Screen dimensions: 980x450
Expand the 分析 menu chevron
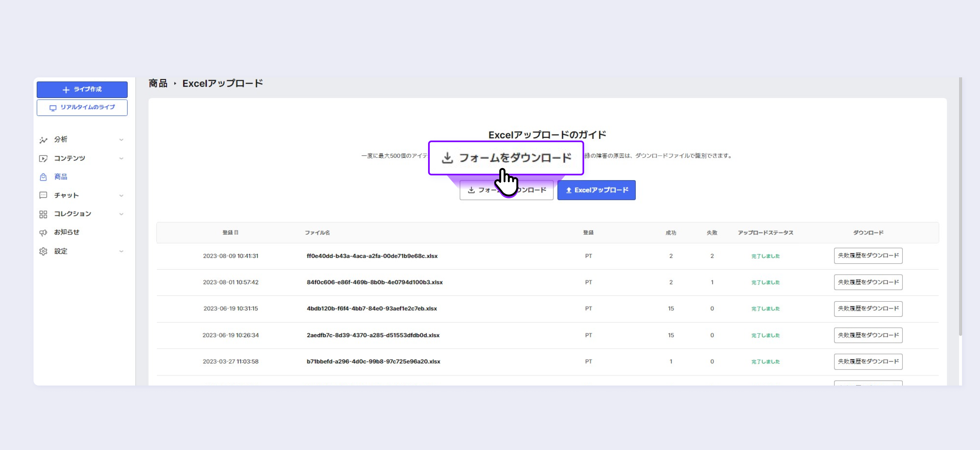point(121,140)
